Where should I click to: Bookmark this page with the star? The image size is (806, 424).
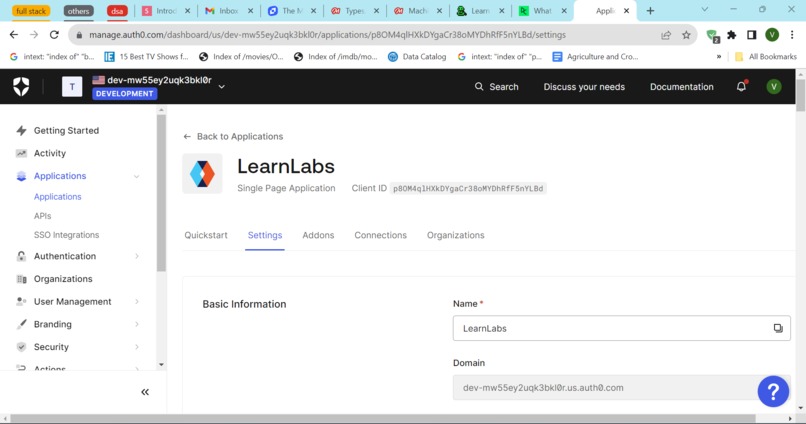686,35
